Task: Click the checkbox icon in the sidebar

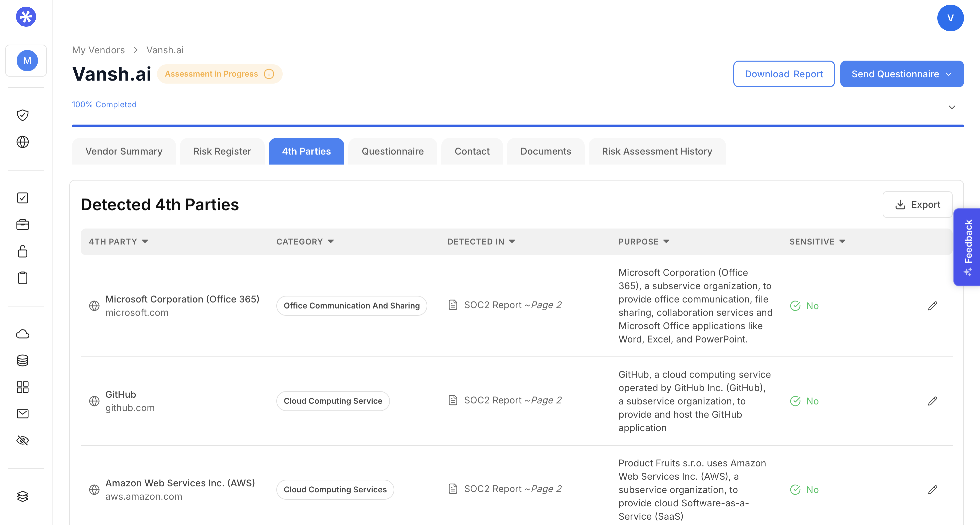Action: coord(22,198)
